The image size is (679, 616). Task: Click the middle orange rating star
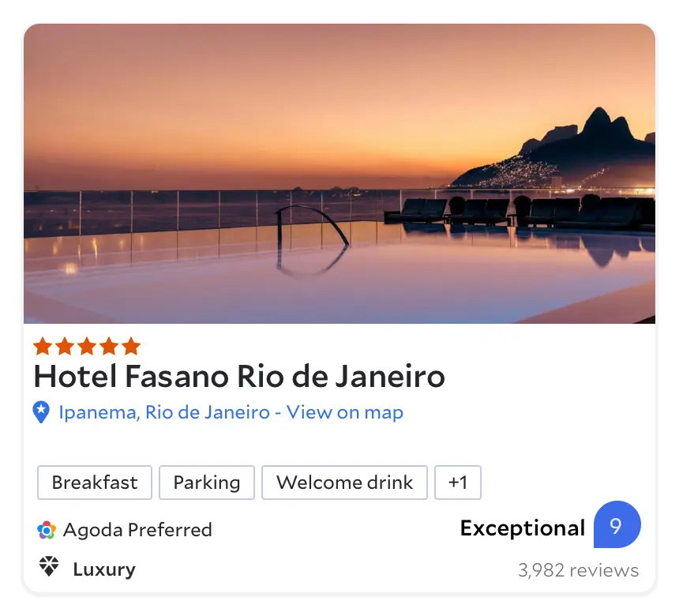(x=87, y=347)
